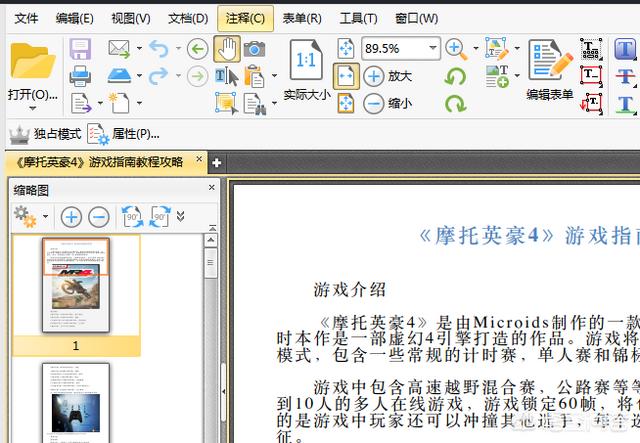Select the hand tool

point(227,49)
